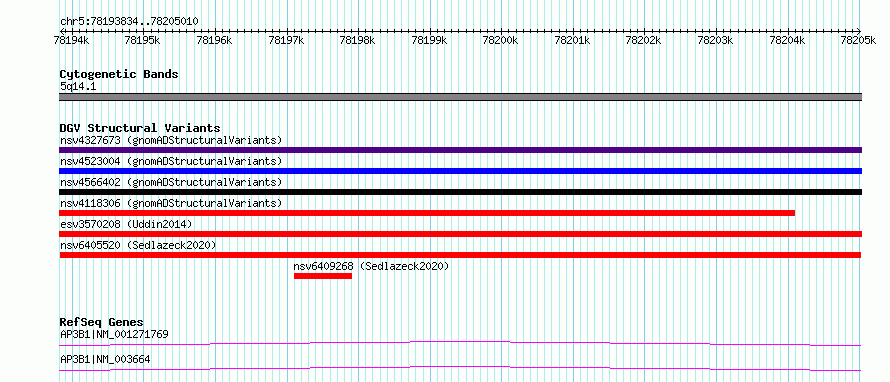Click the 78198k ruler tick label

click(x=357, y=40)
